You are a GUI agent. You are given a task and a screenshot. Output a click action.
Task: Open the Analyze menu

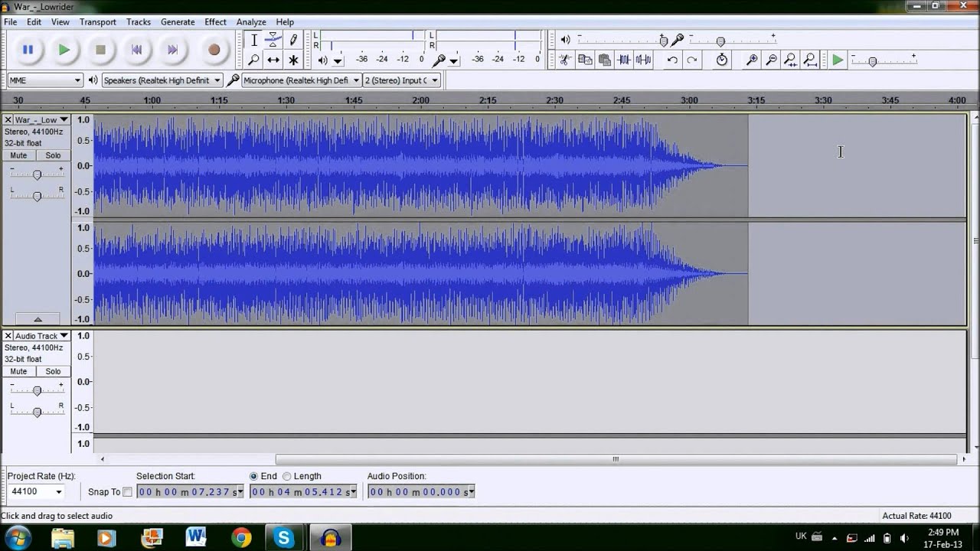point(251,22)
